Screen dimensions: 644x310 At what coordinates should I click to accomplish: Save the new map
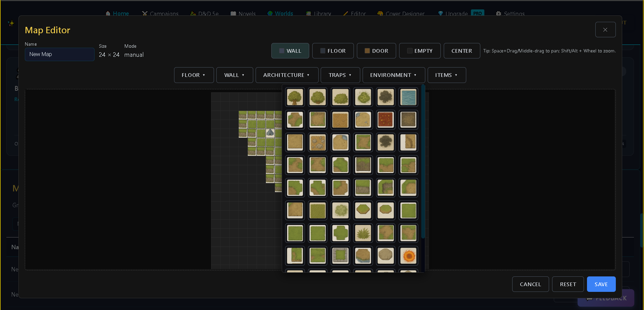click(x=601, y=284)
